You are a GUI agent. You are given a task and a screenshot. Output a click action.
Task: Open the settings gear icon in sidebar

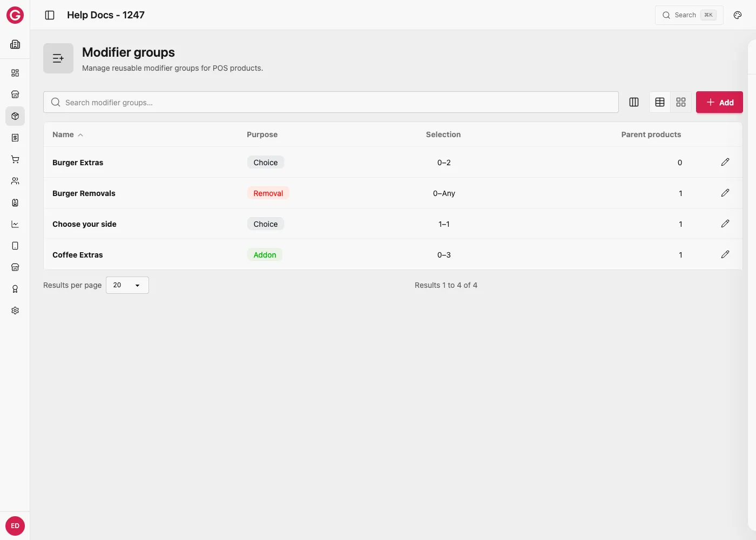click(15, 310)
